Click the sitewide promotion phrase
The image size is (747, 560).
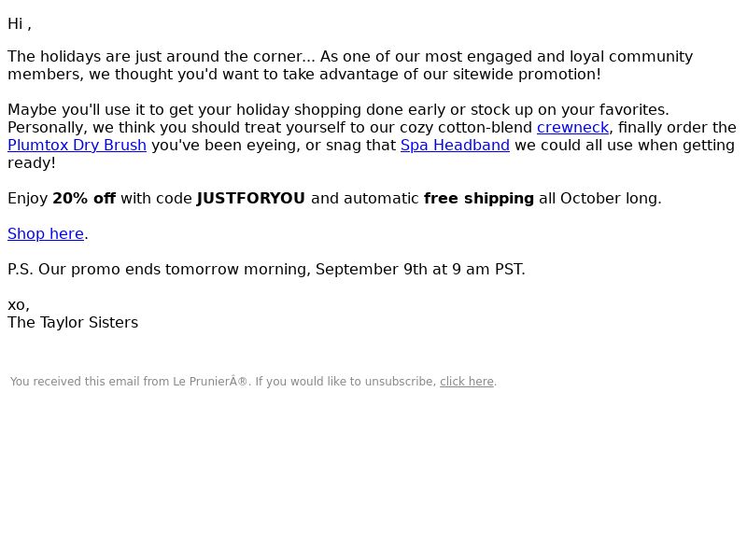coord(527,75)
